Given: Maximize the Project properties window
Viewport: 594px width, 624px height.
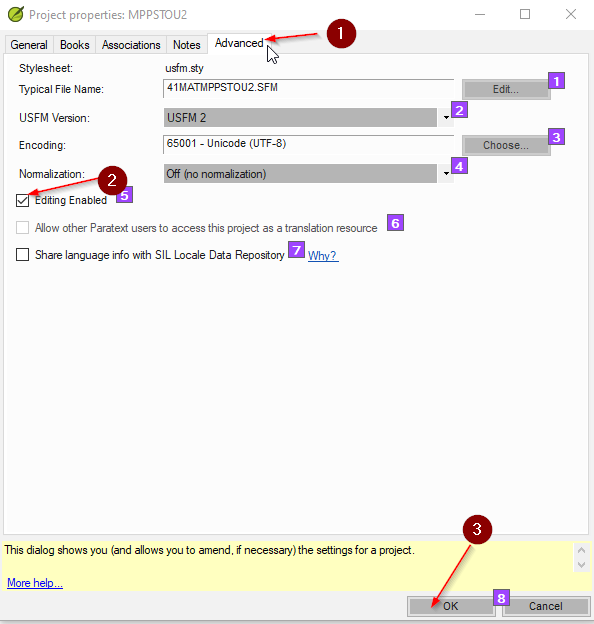Looking at the screenshot, I should (525, 14).
